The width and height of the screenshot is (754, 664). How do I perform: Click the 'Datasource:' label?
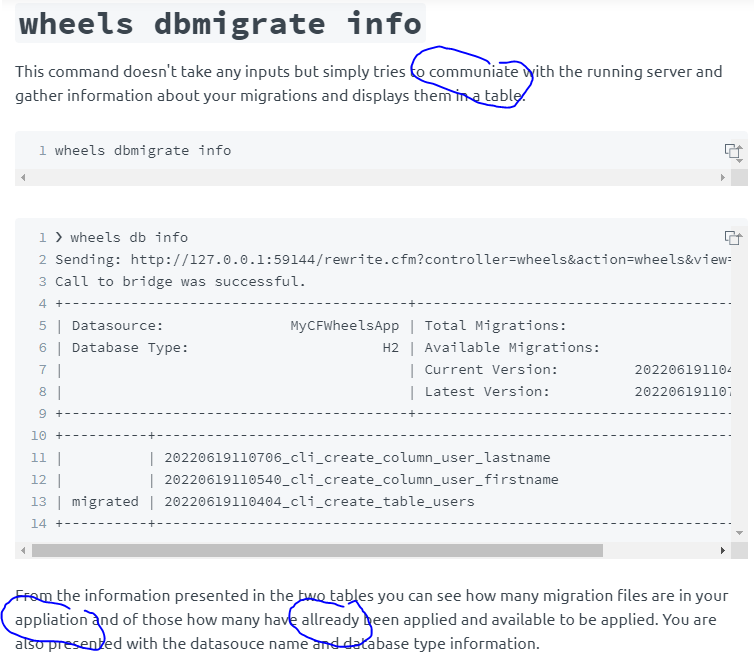[x=117, y=326]
